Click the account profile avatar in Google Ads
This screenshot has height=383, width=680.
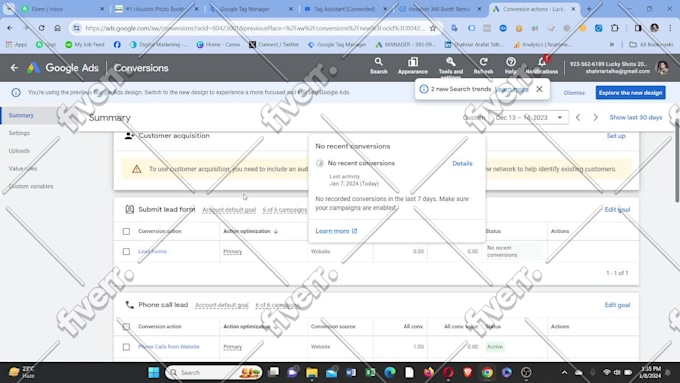(x=662, y=67)
